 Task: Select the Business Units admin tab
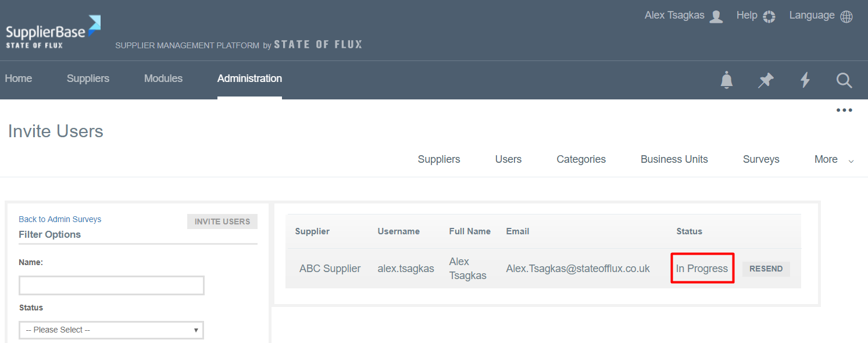[x=674, y=159]
